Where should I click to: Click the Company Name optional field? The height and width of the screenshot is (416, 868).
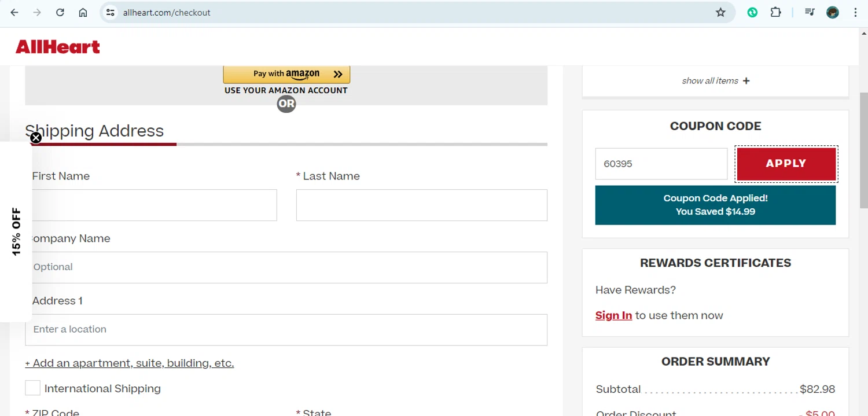point(286,267)
